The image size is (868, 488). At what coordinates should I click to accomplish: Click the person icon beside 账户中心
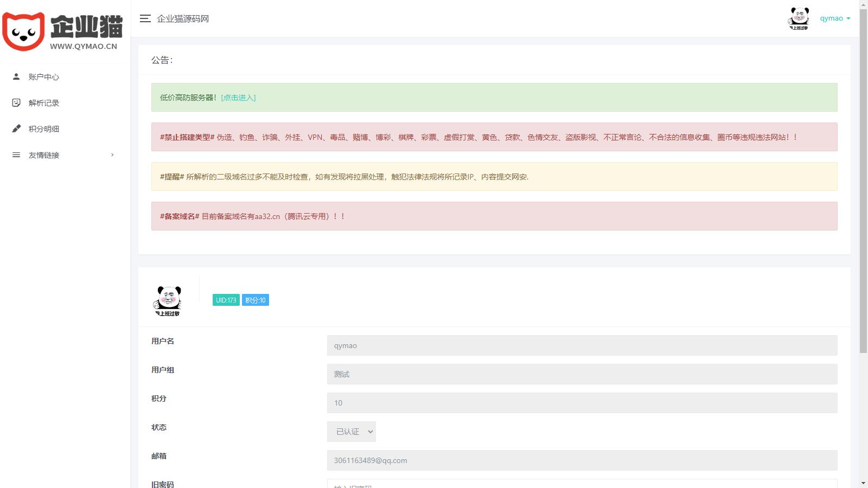(16, 77)
